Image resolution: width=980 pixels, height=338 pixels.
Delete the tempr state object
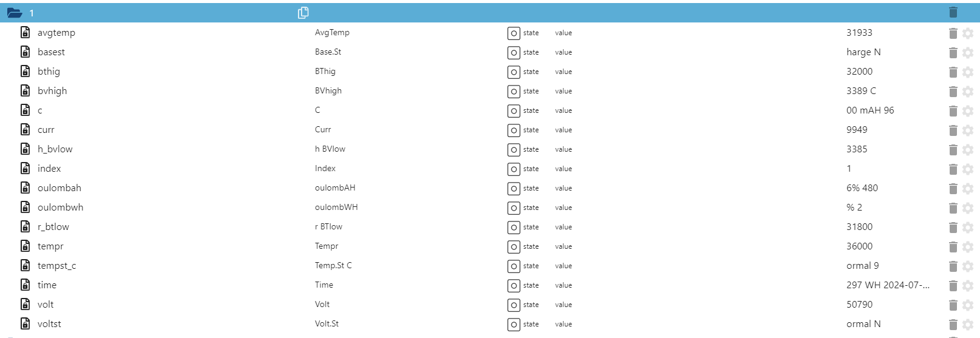953,247
